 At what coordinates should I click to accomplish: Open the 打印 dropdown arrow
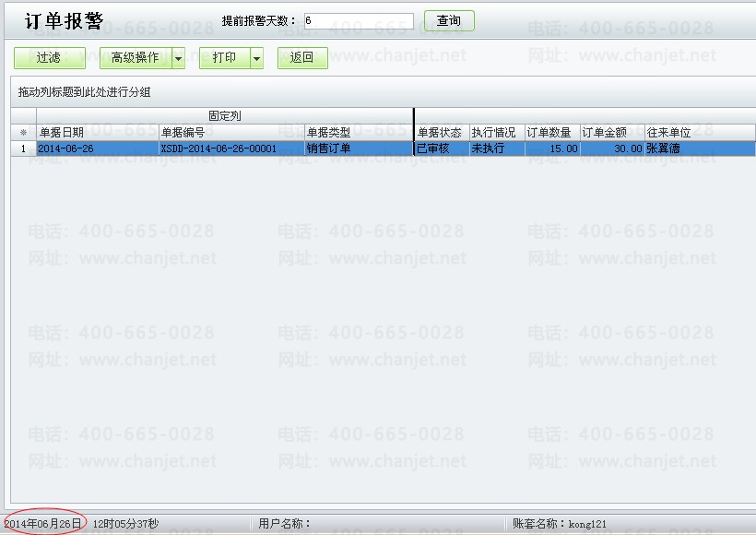click(256, 58)
